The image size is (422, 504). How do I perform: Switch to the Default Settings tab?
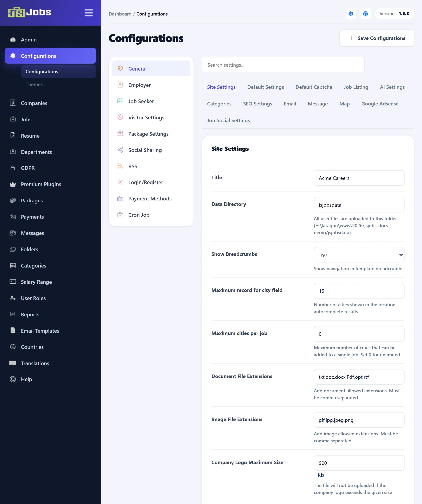click(265, 87)
